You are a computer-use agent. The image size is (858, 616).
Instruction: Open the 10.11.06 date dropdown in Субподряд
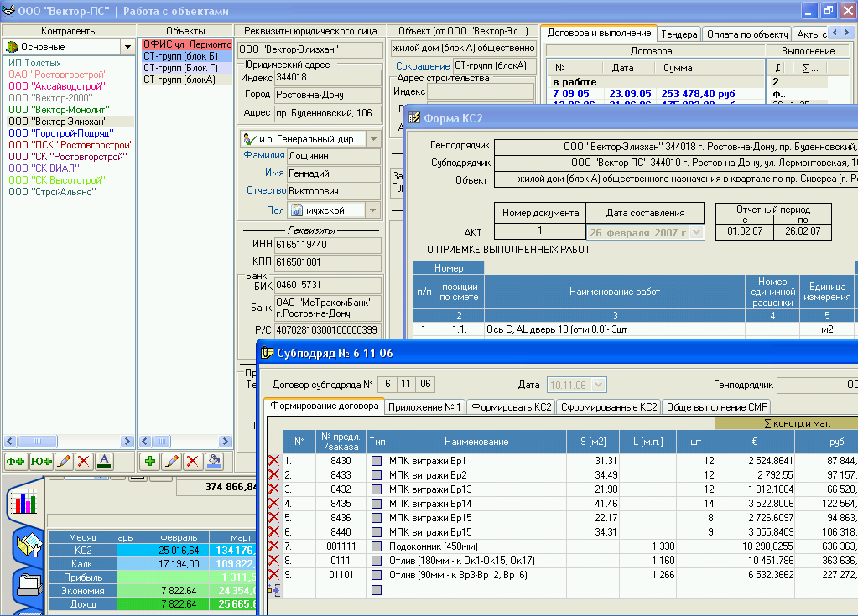coord(599,385)
